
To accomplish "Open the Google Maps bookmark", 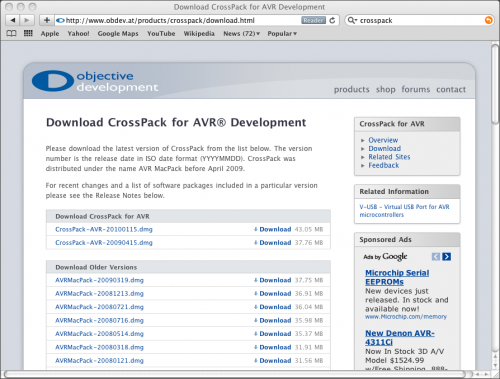I will (x=118, y=34).
